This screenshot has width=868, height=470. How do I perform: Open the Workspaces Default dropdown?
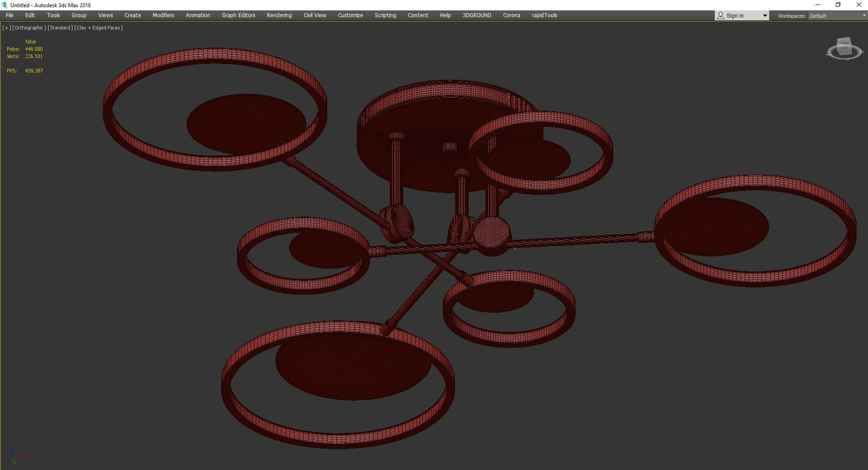point(836,15)
